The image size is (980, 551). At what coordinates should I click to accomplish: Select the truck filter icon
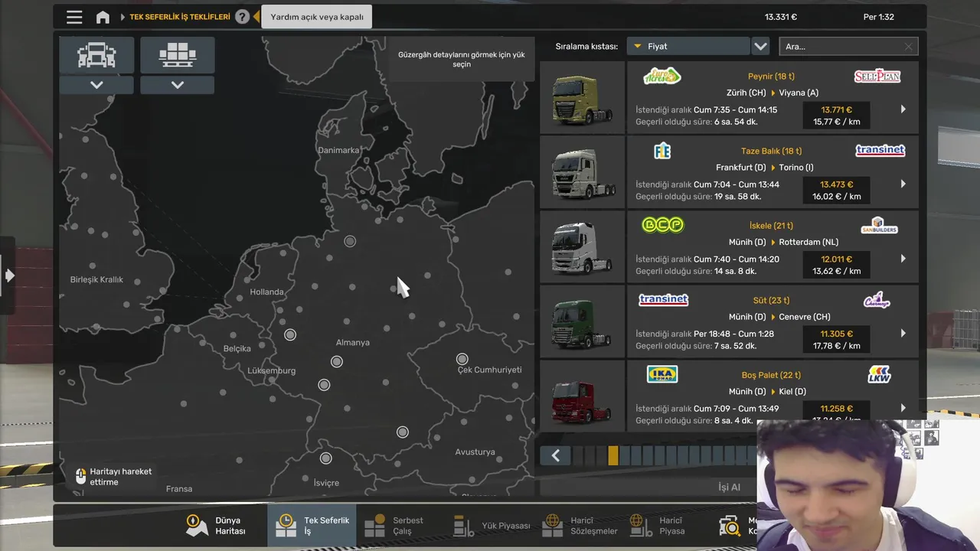coord(96,55)
